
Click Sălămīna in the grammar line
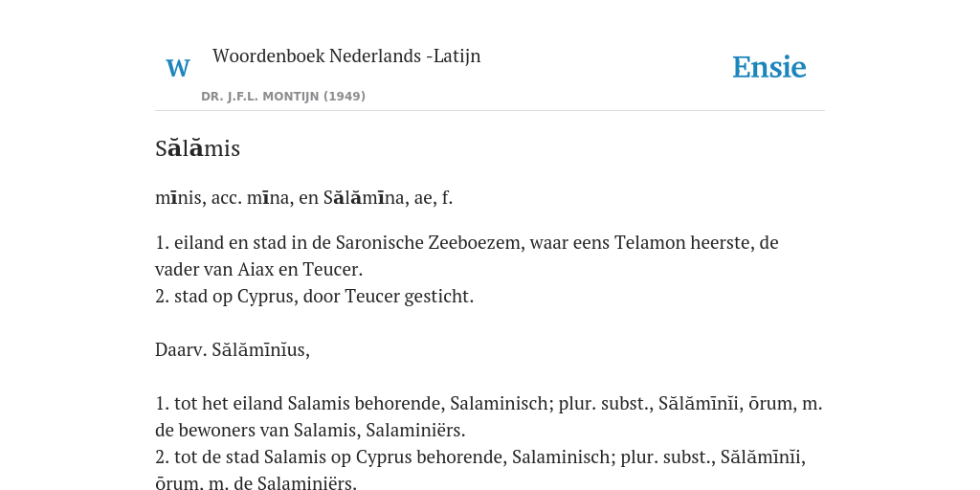367,197
